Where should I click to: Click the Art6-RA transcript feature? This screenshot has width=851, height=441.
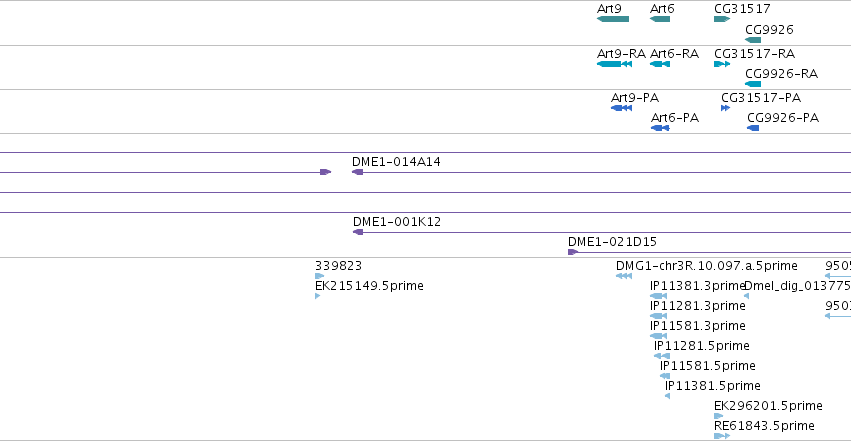[x=659, y=64]
